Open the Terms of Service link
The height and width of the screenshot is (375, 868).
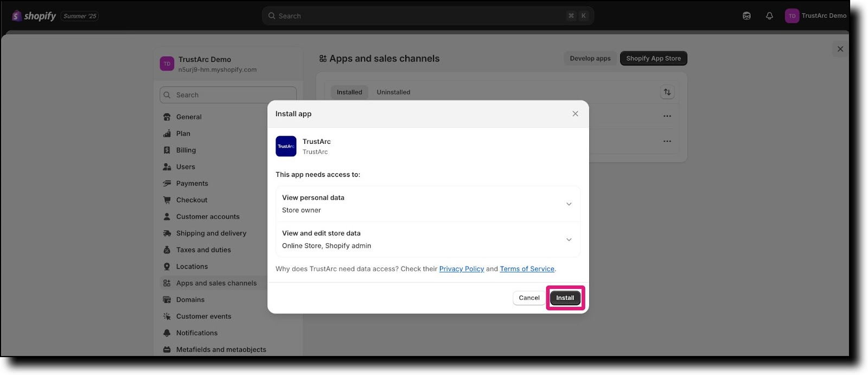tap(527, 269)
